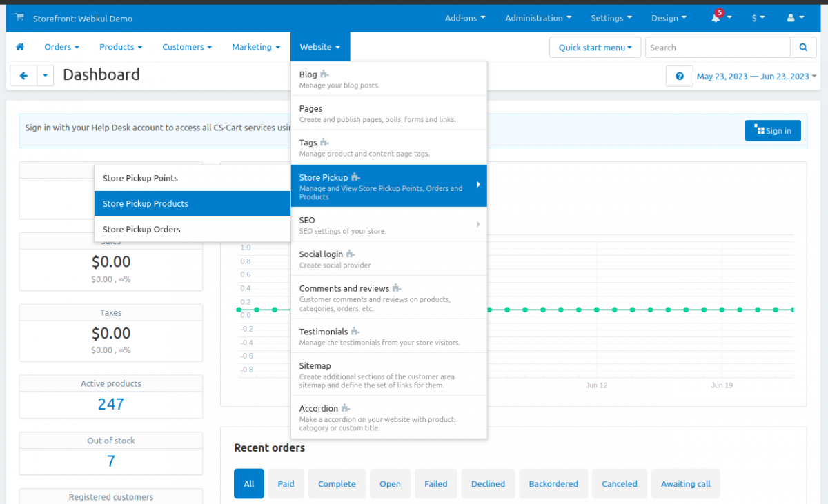Open the Products menu
Screen dimensions: 828x504
coord(121,47)
